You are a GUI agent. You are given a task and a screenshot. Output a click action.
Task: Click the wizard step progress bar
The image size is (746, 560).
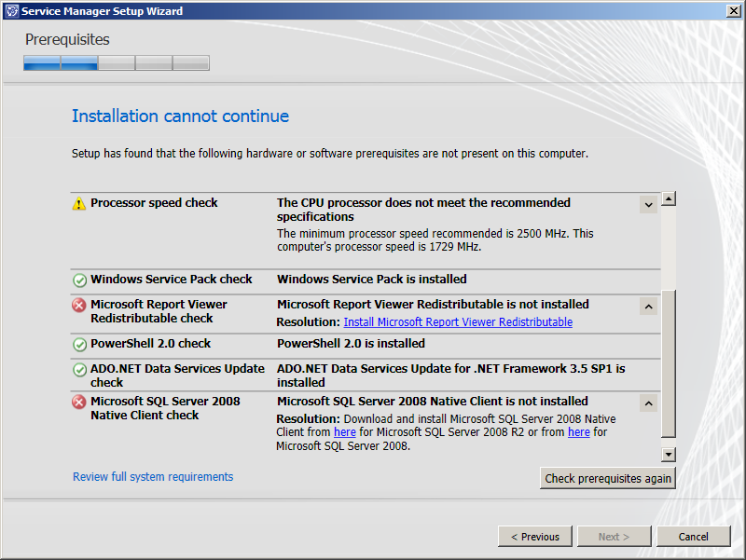click(117, 62)
